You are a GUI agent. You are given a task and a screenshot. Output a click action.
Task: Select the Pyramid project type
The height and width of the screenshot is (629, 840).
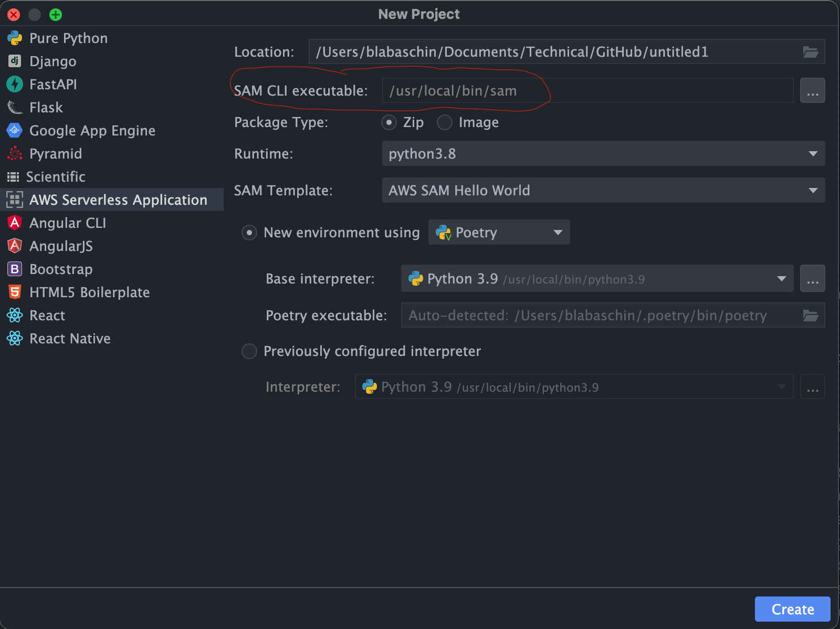(112, 153)
